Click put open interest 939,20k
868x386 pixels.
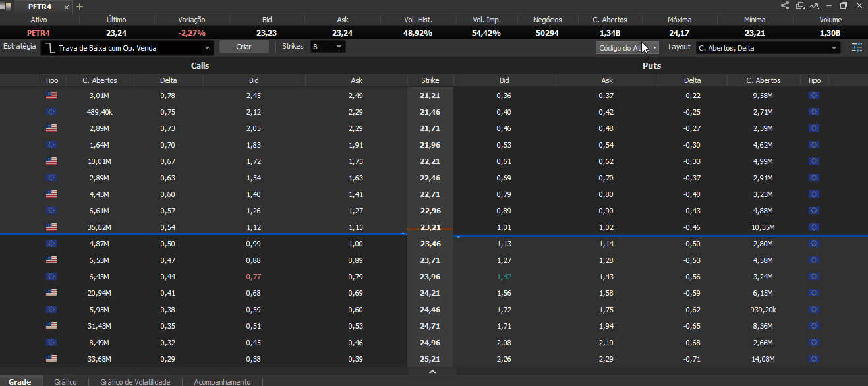(x=763, y=310)
